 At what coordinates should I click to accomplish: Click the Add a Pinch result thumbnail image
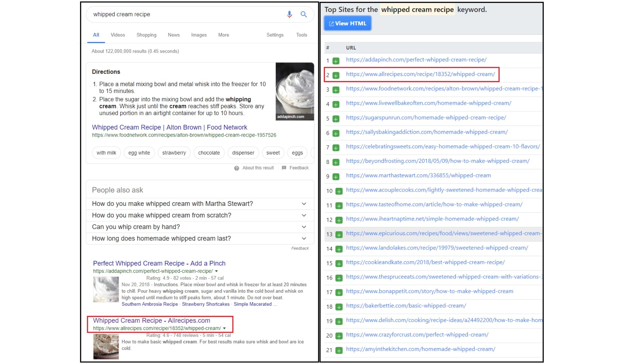[106, 289]
